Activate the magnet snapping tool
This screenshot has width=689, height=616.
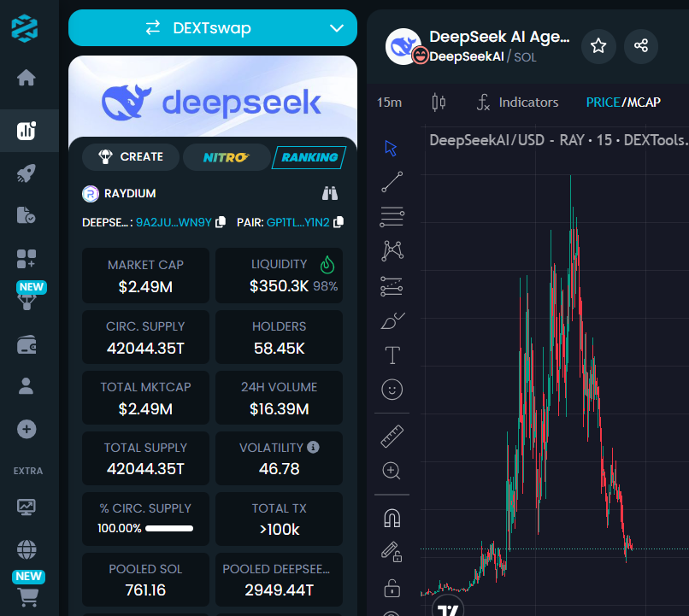pos(392,516)
